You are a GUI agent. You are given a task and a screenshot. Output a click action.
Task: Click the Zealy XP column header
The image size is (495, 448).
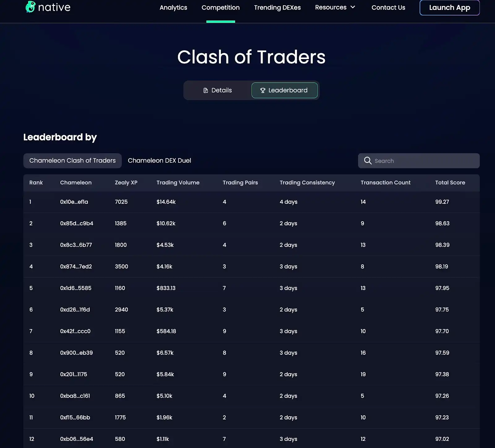[126, 183]
